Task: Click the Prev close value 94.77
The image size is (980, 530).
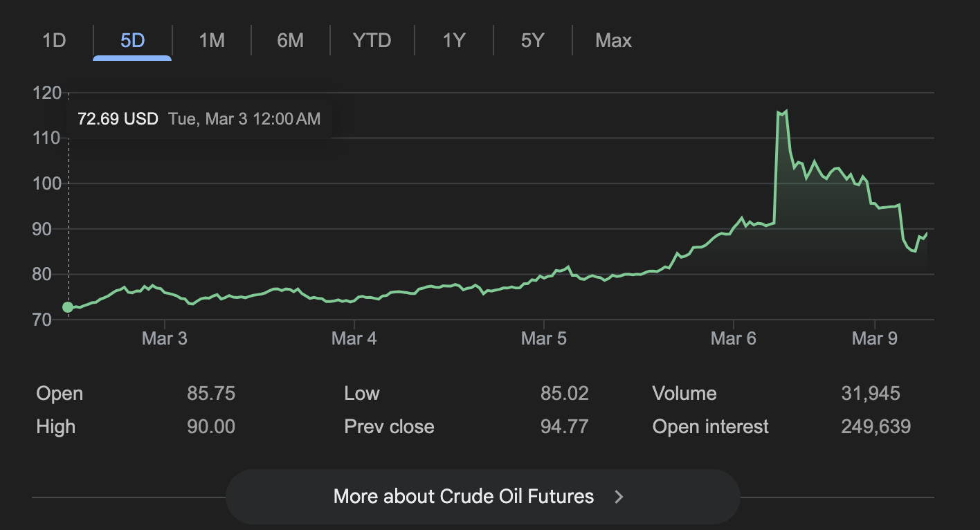Action: click(564, 426)
